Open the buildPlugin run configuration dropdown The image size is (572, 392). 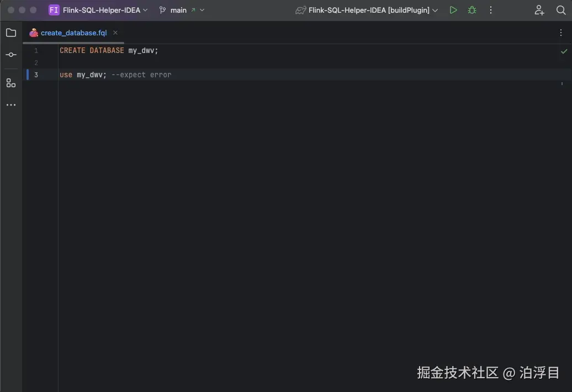[x=436, y=10]
